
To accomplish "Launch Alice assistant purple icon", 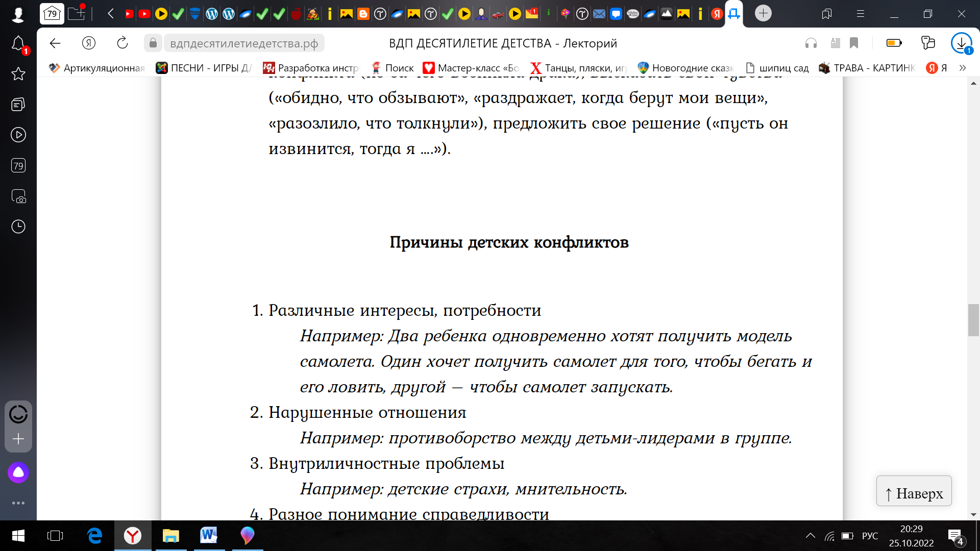I will [18, 472].
